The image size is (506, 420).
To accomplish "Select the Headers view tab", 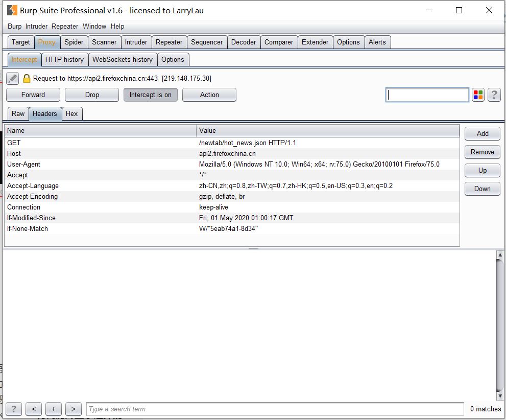I will (45, 114).
